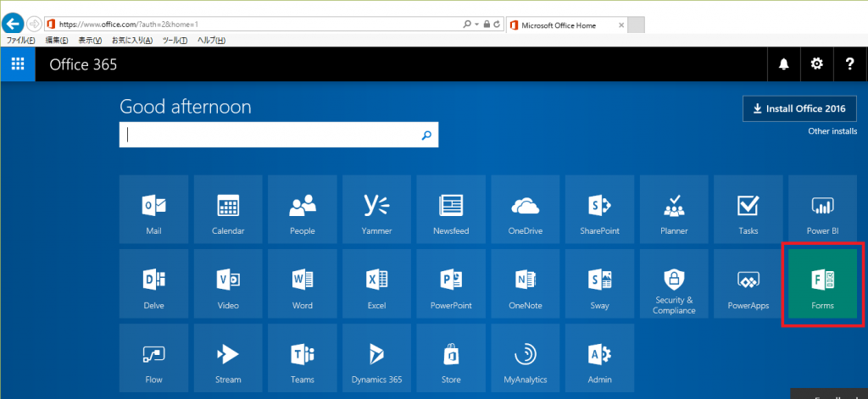Open the Forms app tile
The width and height of the screenshot is (868, 399).
click(x=822, y=283)
